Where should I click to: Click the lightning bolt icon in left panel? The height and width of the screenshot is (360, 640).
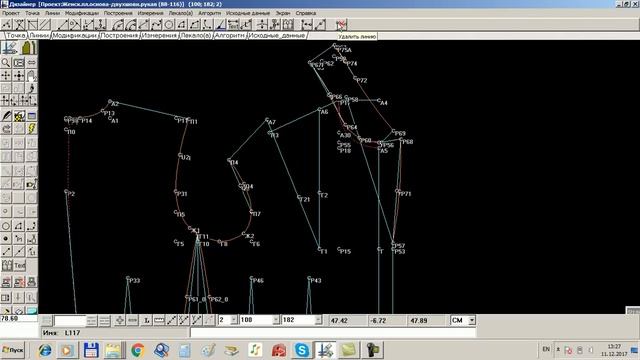click(x=31, y=129)
